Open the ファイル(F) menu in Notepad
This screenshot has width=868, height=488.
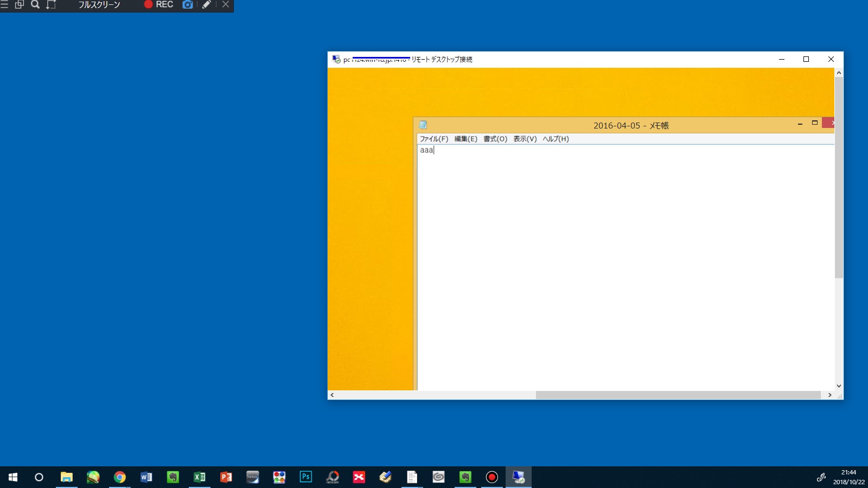(433, 139)
